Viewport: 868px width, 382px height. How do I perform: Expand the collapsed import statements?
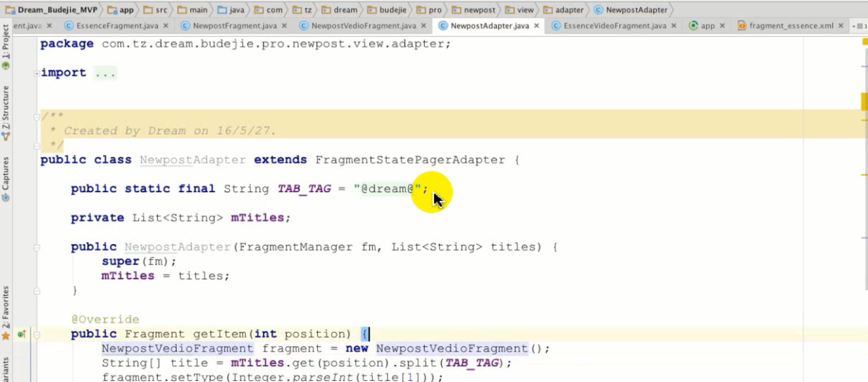37,73
